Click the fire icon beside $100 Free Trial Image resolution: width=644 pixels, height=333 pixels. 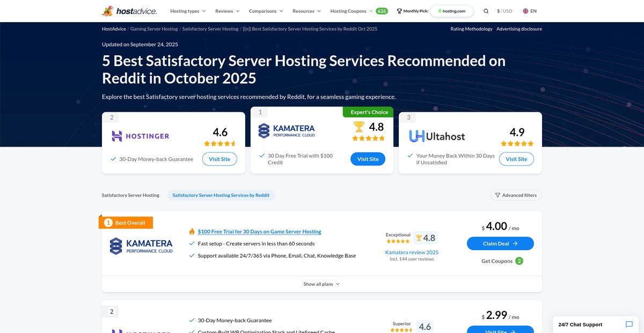point(192,231)
